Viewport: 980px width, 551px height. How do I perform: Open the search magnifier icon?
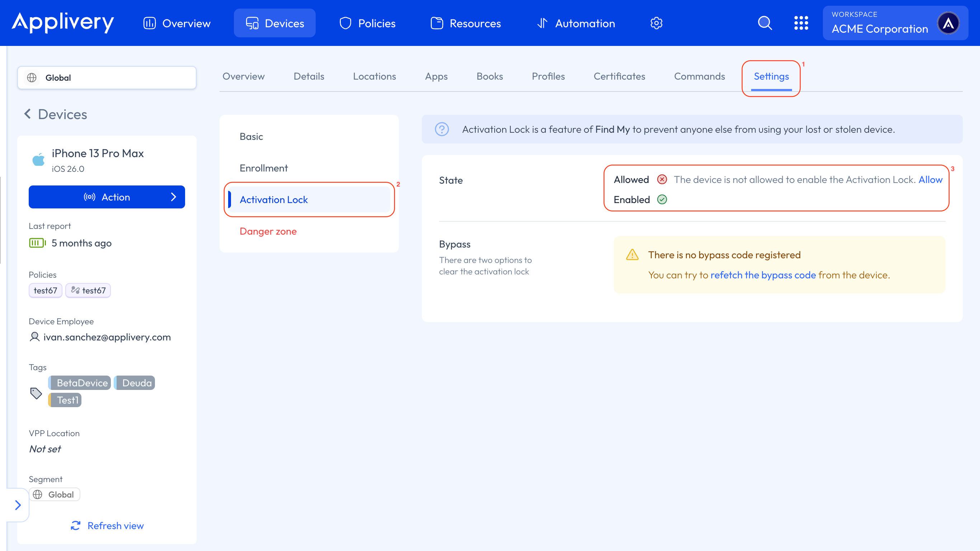(765, 23)
